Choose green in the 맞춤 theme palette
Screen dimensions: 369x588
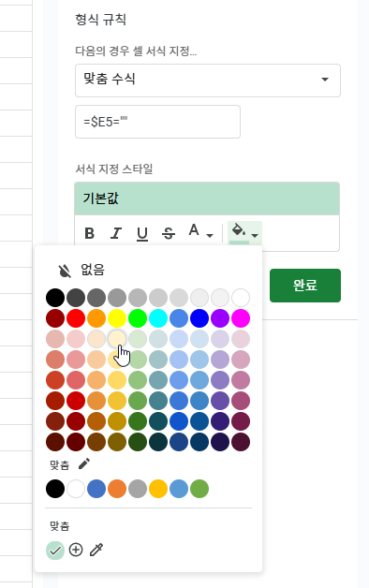click(x=199, y=489)
